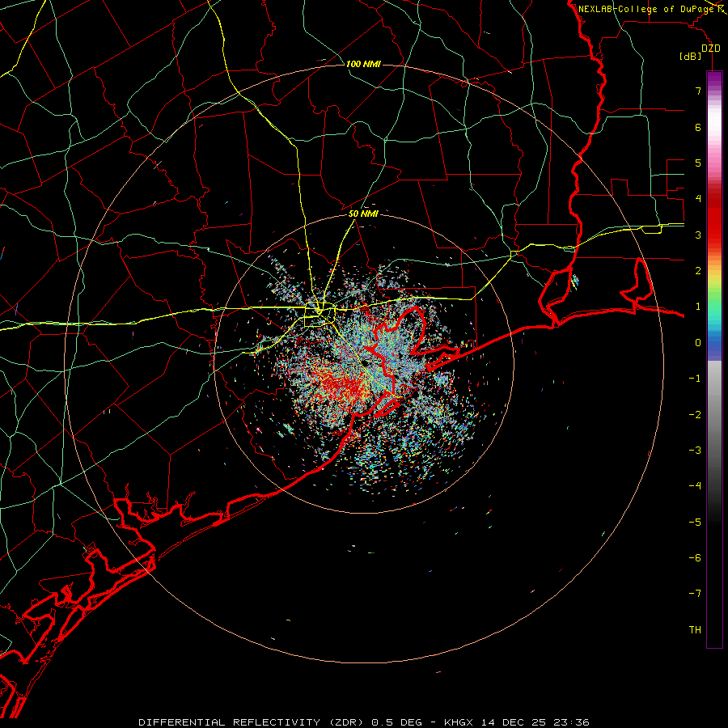Click the "0" value on the dB scale
728x728 pixels.
pos(698,343)
